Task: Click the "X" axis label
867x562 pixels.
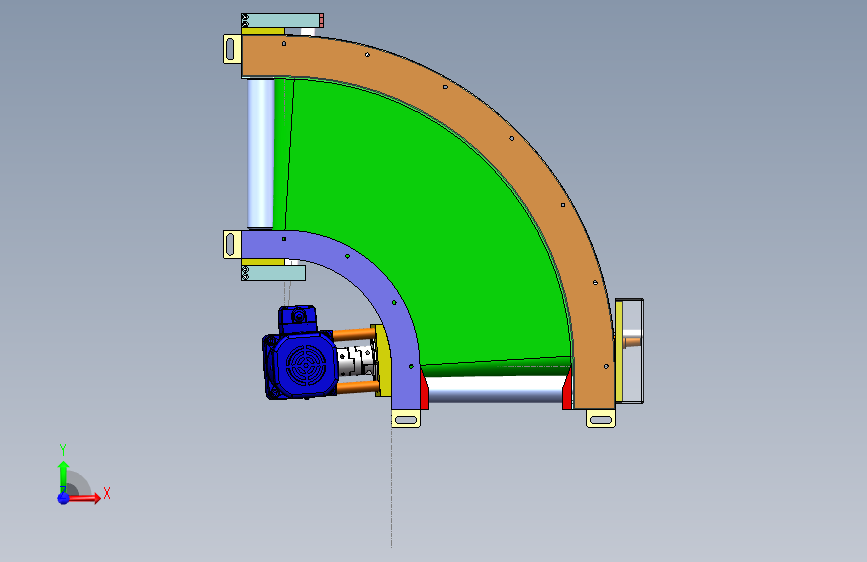Action: pyautogui.click(x=107, y=493)
